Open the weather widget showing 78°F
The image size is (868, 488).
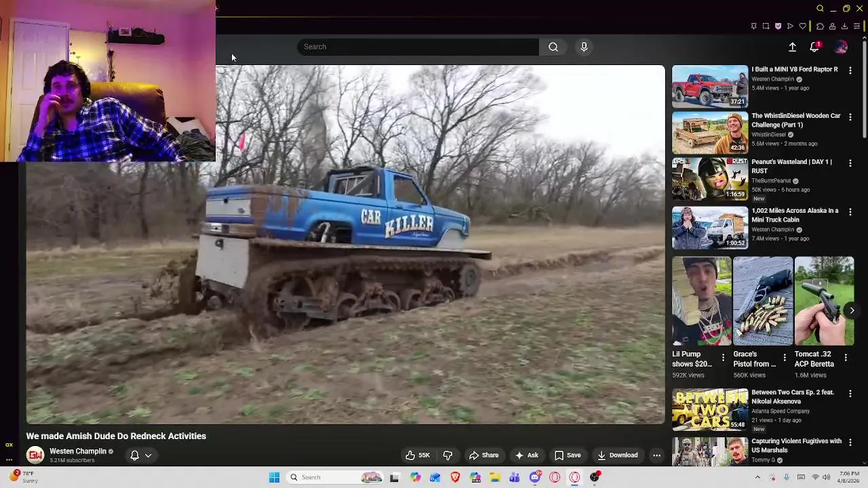(x=24, y=477)
